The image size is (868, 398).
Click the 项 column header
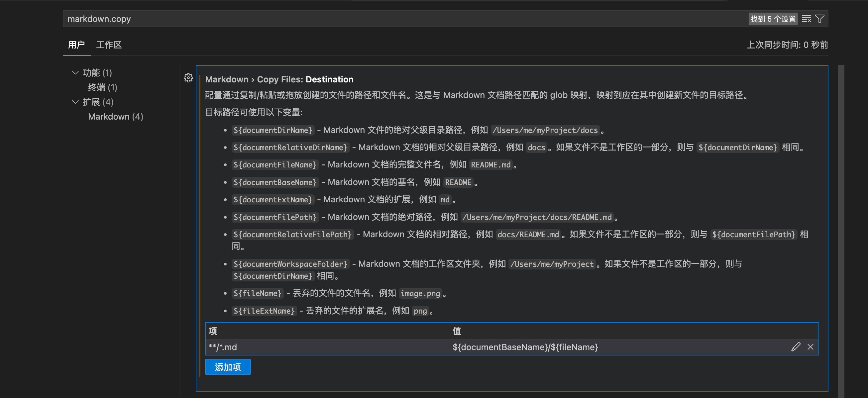coord(213,331)
